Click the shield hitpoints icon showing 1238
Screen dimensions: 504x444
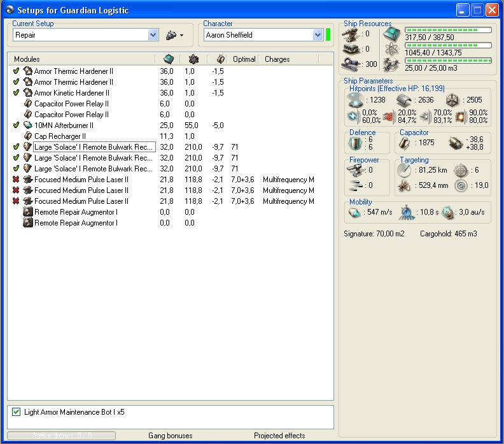(x=355, y=100)
